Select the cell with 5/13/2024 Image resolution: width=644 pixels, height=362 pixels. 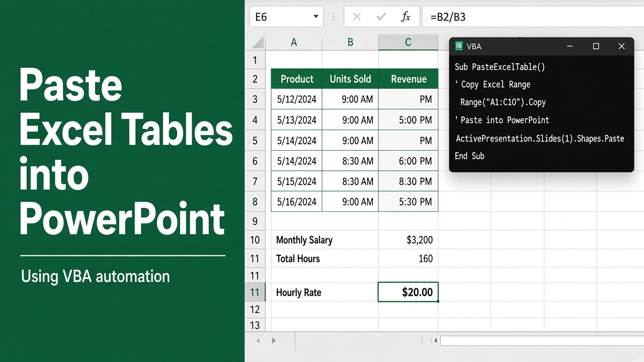pyautogui.click(x=297, y=120)
